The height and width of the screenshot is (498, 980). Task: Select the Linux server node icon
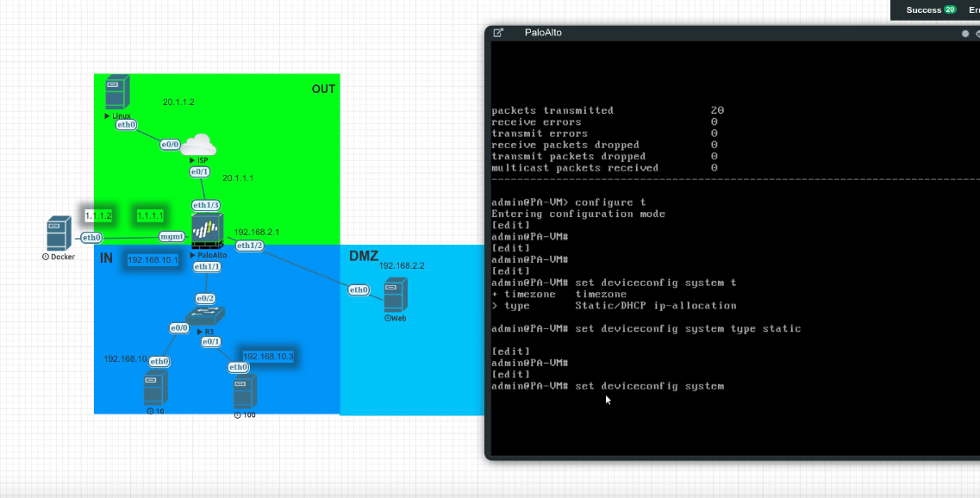[x=117, y=92]
